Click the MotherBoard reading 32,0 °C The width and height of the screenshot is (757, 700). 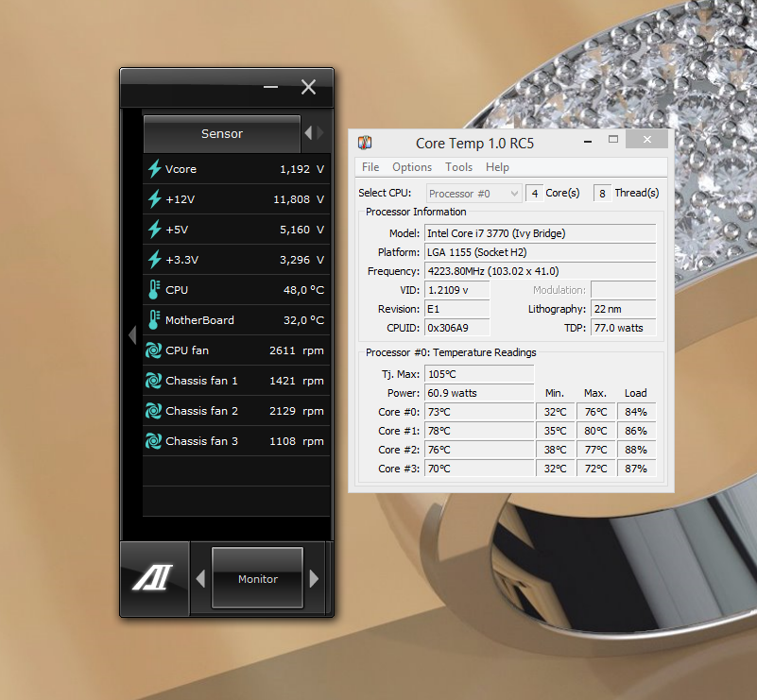point(303,320)
